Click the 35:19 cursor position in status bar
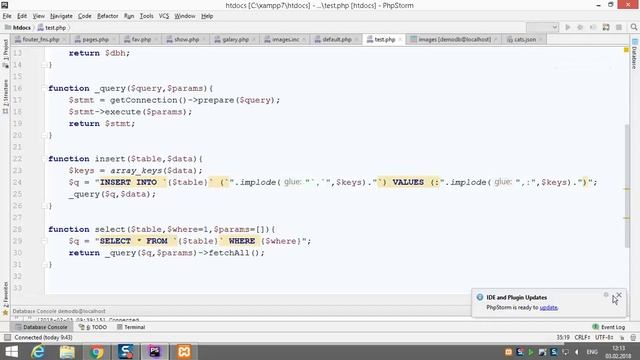This screenshot has height=360, width=640. pyautogui.click(x=563, y=338)
